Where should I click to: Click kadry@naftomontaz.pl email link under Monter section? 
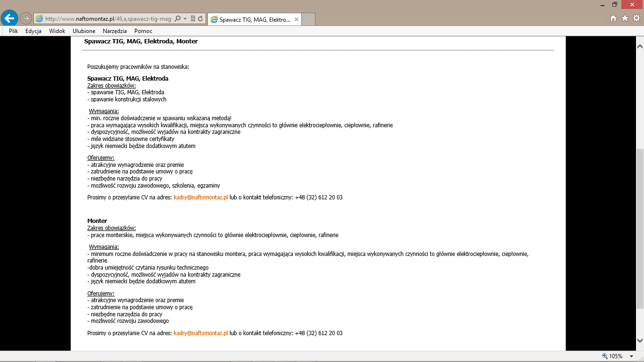(201, 333)
